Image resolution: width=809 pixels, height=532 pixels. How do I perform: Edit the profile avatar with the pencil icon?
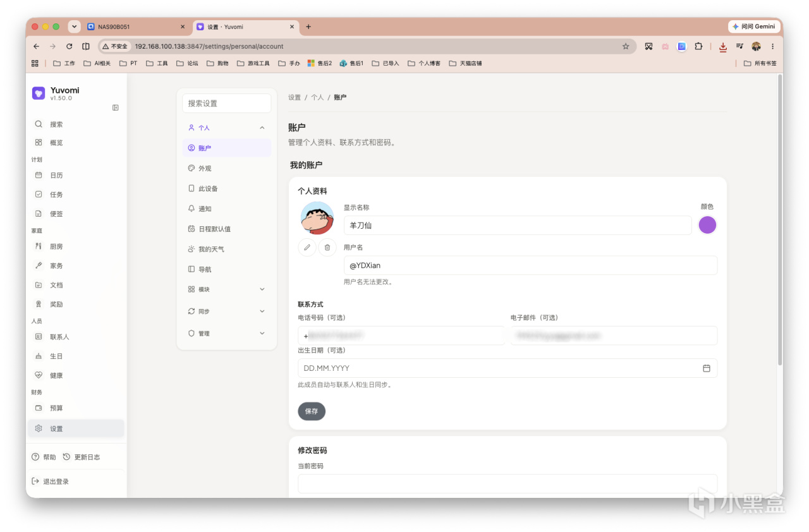pos(307,248)
